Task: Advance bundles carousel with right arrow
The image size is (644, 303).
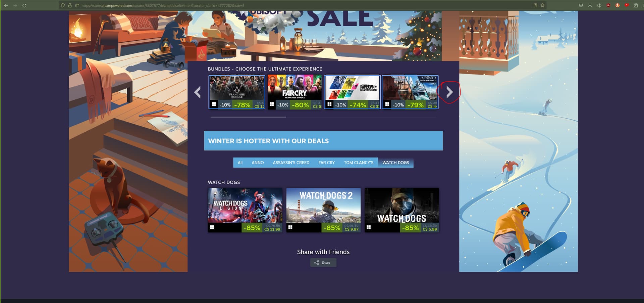Action: coord(449,92)
